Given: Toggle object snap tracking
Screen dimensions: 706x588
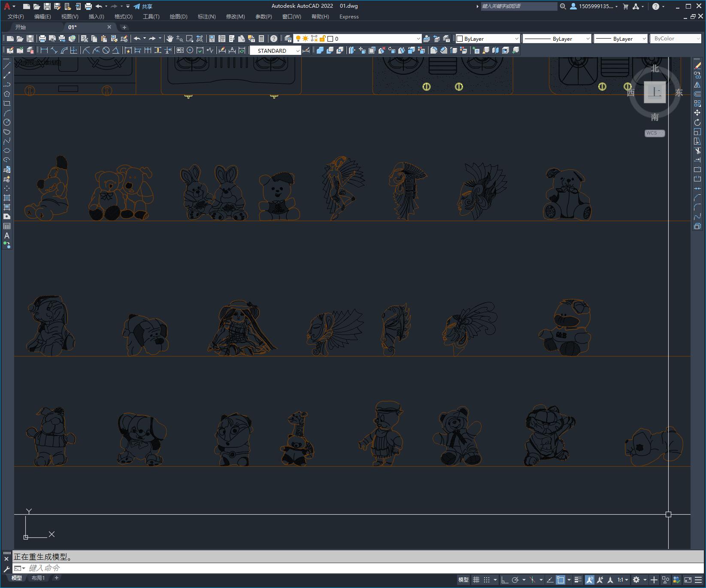Looking at the screenshot, I should (550, 580).
